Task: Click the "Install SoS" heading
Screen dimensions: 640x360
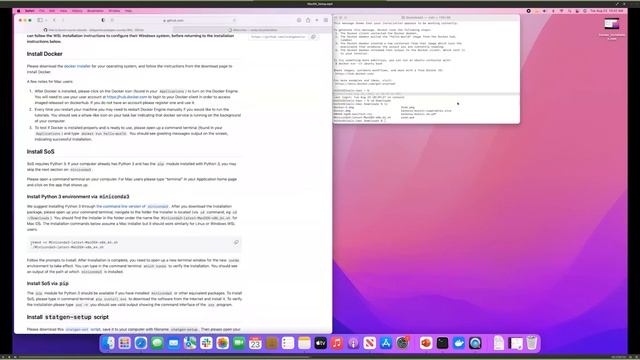Action: [40, 151]
